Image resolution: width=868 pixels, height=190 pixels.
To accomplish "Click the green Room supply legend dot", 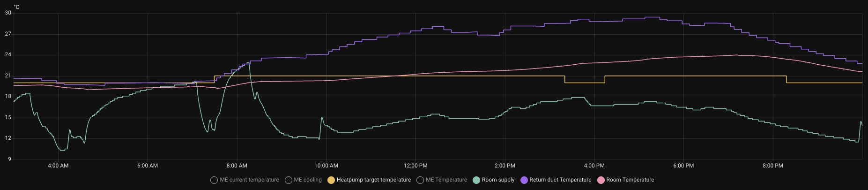I will coord(476,180).
